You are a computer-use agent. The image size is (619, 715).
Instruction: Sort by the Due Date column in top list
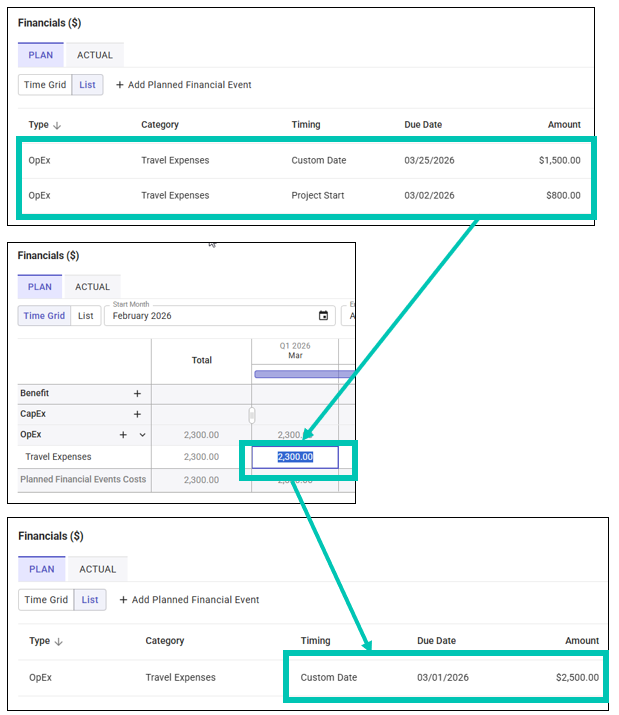[x=423, y=125]
